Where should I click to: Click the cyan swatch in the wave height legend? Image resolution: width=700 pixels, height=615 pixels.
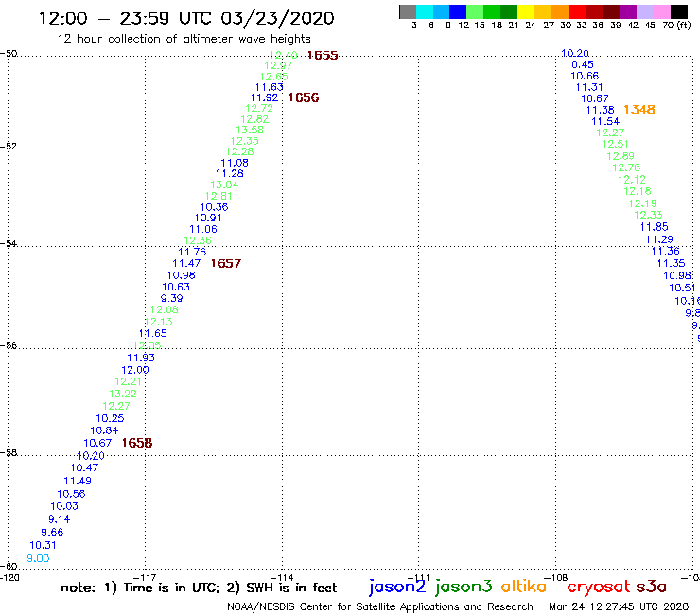424,11
